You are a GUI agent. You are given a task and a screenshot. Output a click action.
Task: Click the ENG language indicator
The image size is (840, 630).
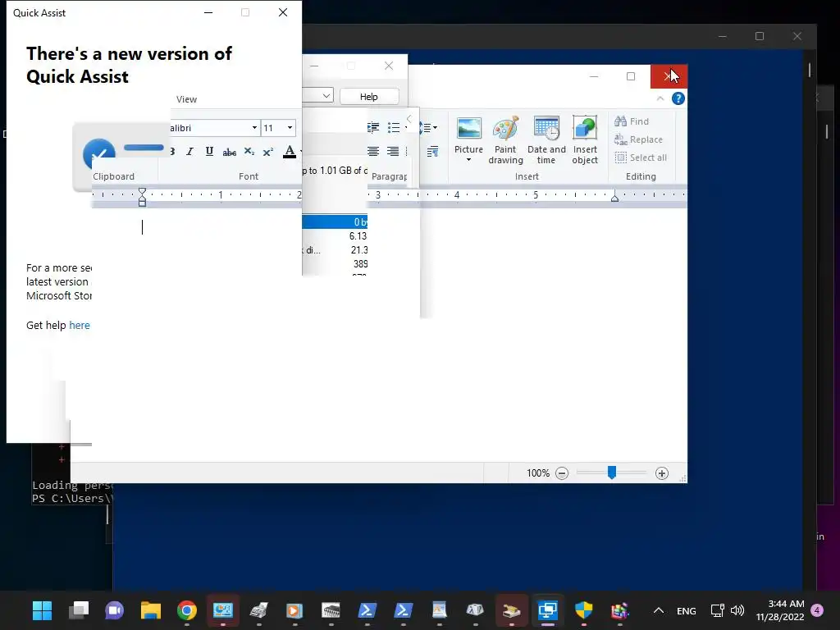[687, 610]
